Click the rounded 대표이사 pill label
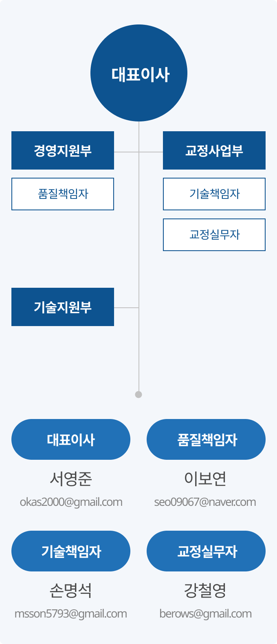 pos(71,439)
